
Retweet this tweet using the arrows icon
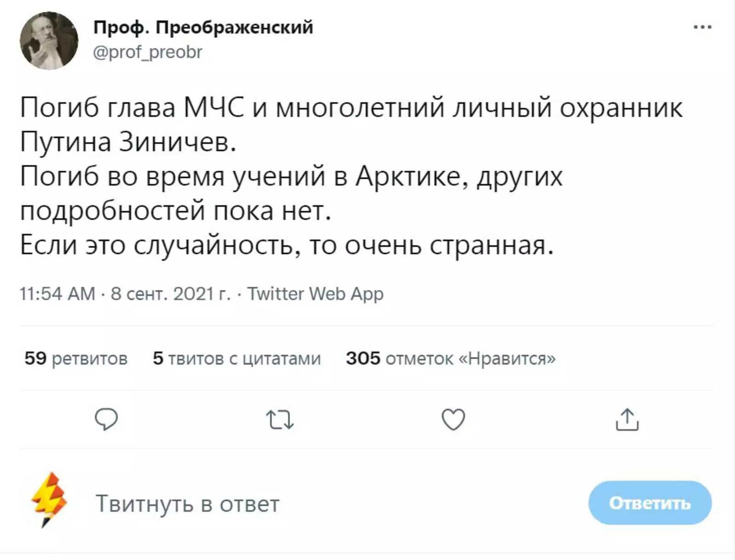point(280,420)
